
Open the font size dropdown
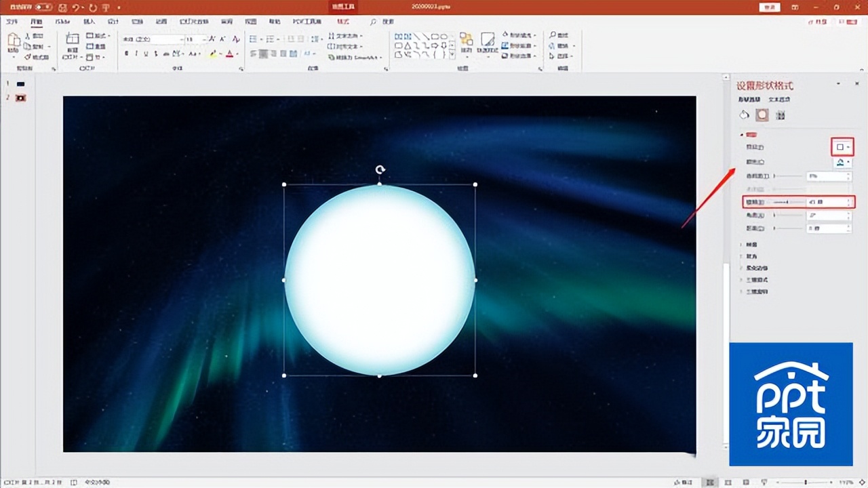coord(195,39)
